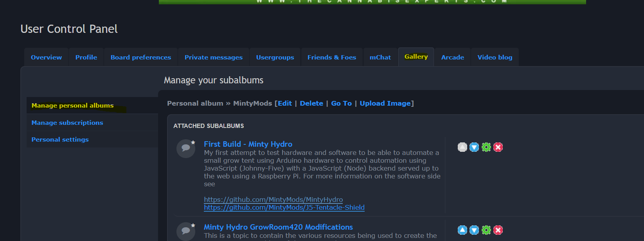Image resolution: width=644 pixels, height=241 pixels.
Task: Open the MintyHydro GitHub repository link
Action: pyautogui.click(x=273, y=200)
